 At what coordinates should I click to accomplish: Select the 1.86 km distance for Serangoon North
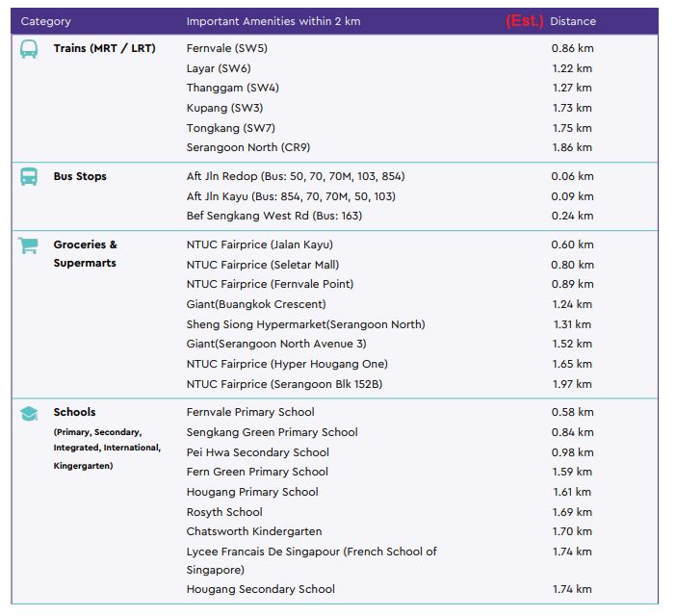pos(573,147)
